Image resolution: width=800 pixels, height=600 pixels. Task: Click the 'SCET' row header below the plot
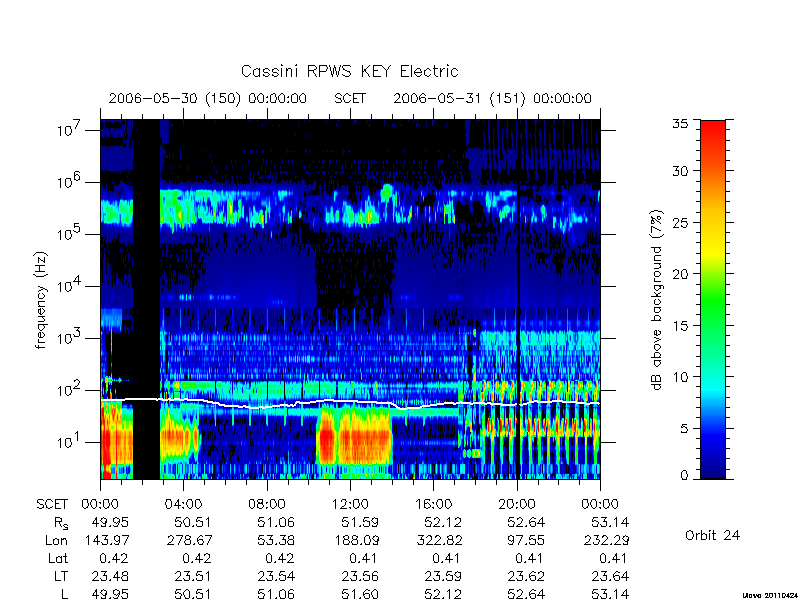[x=52, y=504]
